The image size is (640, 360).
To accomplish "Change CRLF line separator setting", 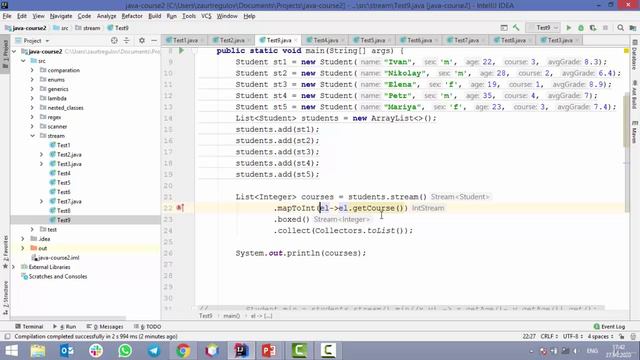I will (549, 336).
